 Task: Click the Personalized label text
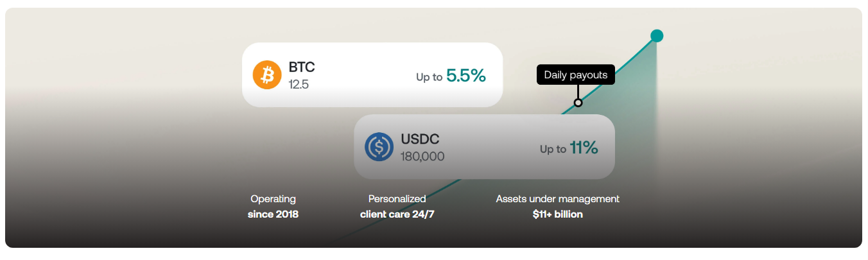[x=397, y=199]
